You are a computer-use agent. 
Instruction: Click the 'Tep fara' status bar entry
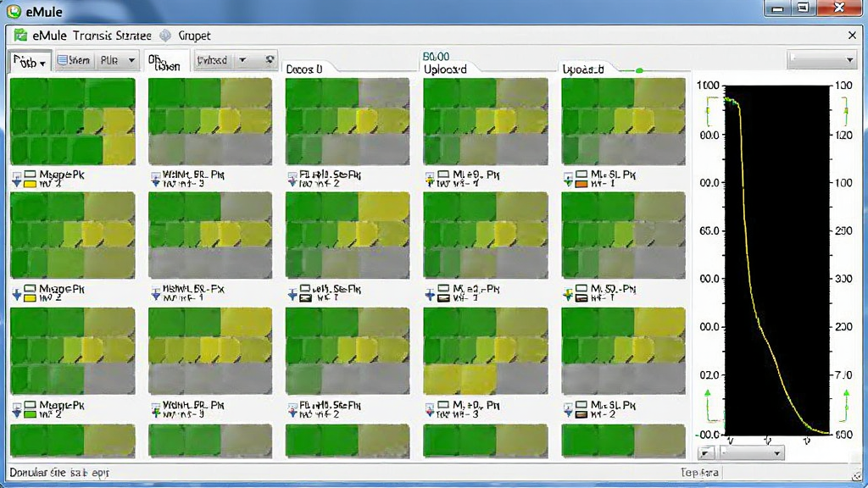pyautogui.click(x=699, y=473)
